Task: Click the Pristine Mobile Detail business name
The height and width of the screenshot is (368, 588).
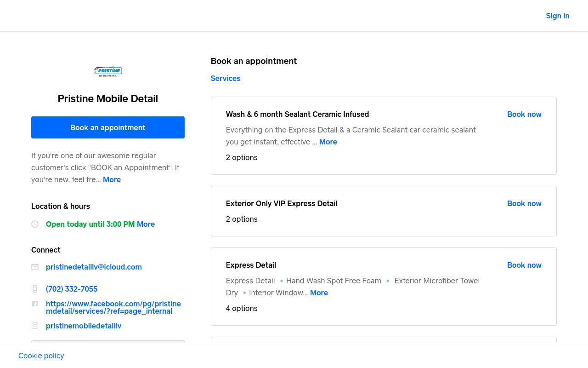Action: click(x=108, y=98)
